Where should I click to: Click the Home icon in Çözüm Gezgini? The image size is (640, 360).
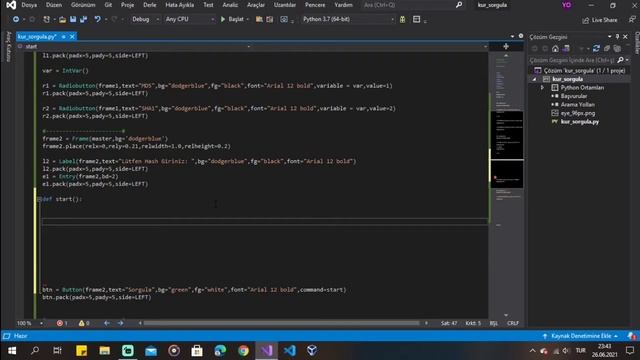tap(555, 49)
